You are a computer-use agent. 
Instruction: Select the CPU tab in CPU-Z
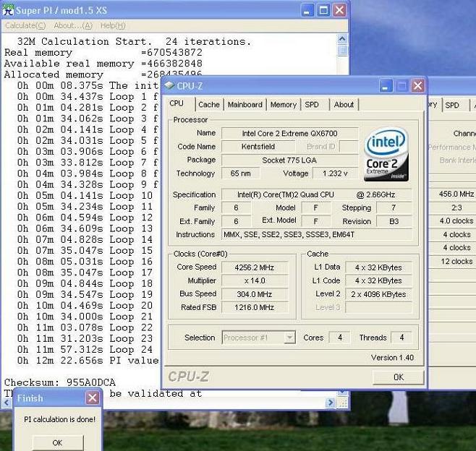pos(177,103)
